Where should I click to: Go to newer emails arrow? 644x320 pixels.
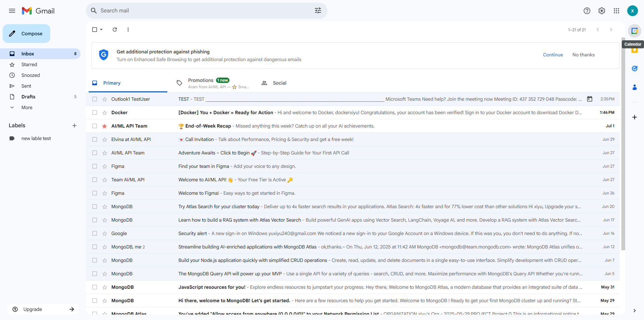click(x=598, y=30)
